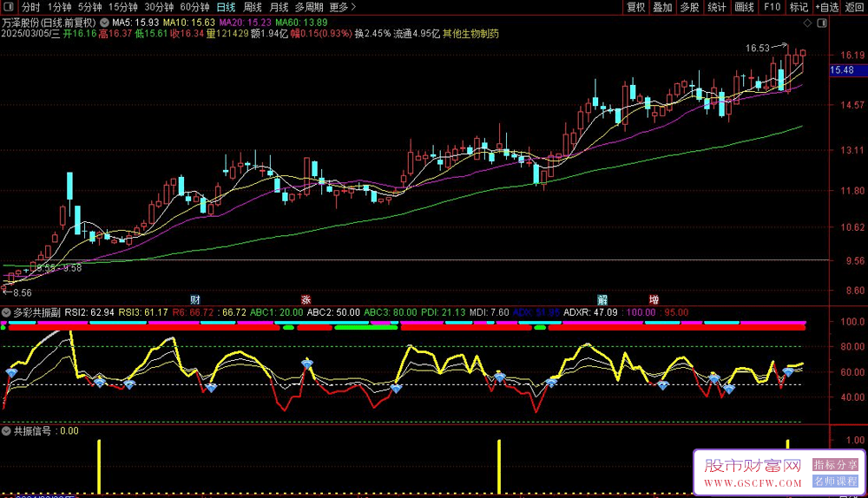
Task: Select the 60分钟 period tab
Action: pyautogui.click(x=196, y=7)
